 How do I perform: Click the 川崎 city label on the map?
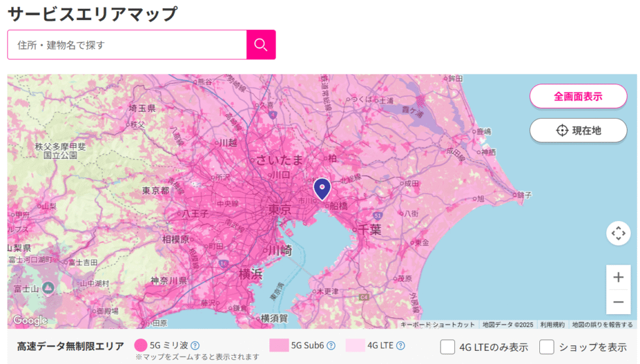pos(280,250)
